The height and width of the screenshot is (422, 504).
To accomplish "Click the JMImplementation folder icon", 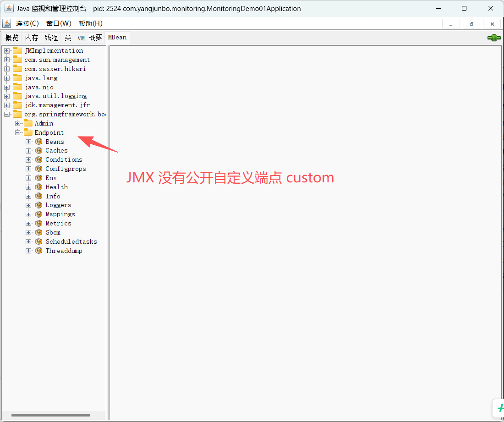I will pos(17,50).
